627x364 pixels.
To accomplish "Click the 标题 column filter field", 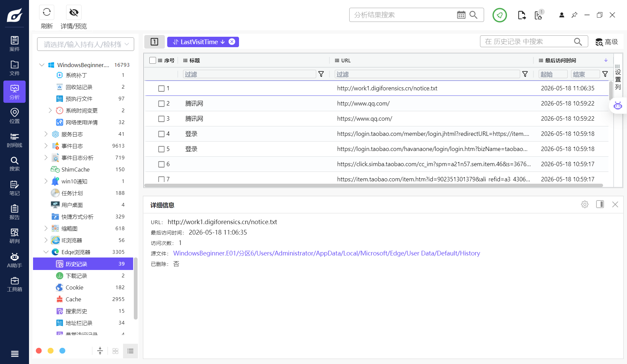I will point(249,74).
